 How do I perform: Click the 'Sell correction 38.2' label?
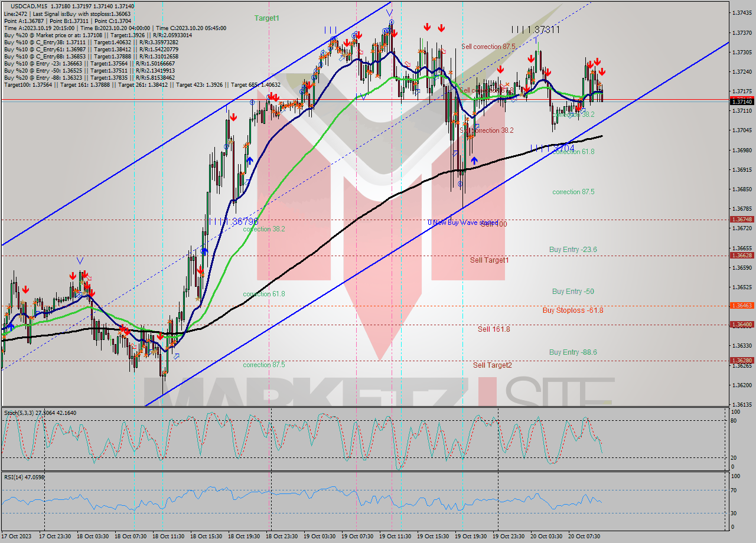(487, 130)
